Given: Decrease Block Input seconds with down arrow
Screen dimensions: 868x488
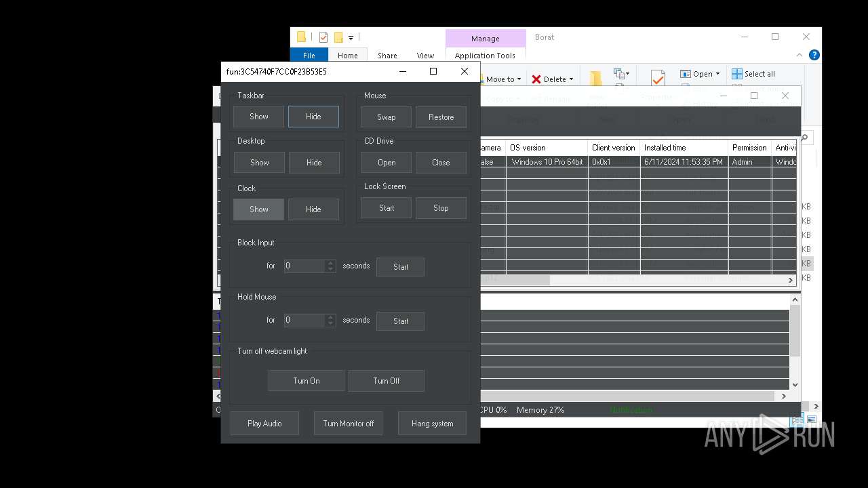Looking at the screenshot, I should pos(330,269).
